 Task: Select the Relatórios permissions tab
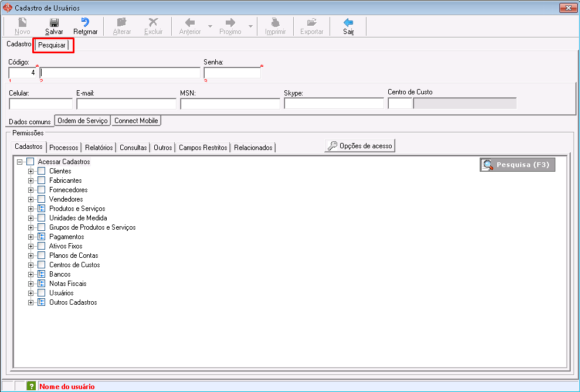point(99,148)
